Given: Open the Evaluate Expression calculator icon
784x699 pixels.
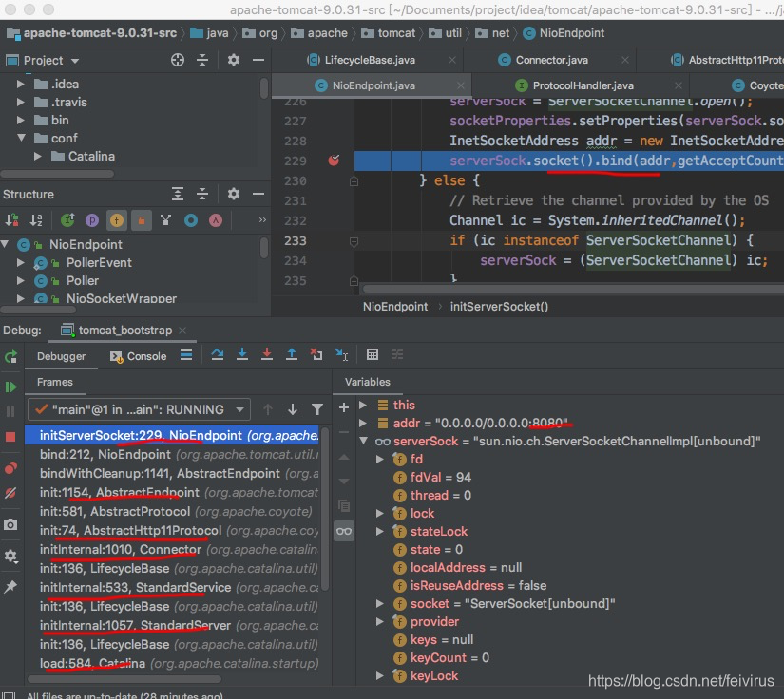Looking at the screenshot, I should pyautogui.click(x=373, y=355).
